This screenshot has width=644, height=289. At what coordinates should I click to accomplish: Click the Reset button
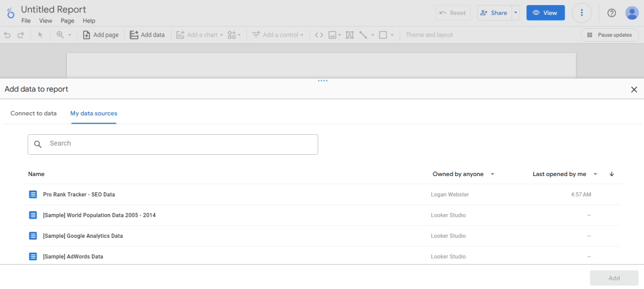pyautogui.click(x=453, y=13)
